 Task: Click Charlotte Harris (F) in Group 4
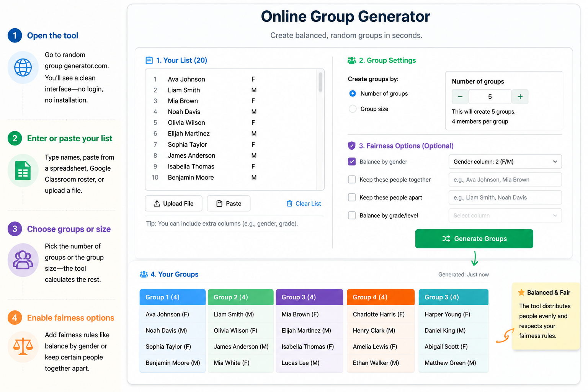[379, 314]
